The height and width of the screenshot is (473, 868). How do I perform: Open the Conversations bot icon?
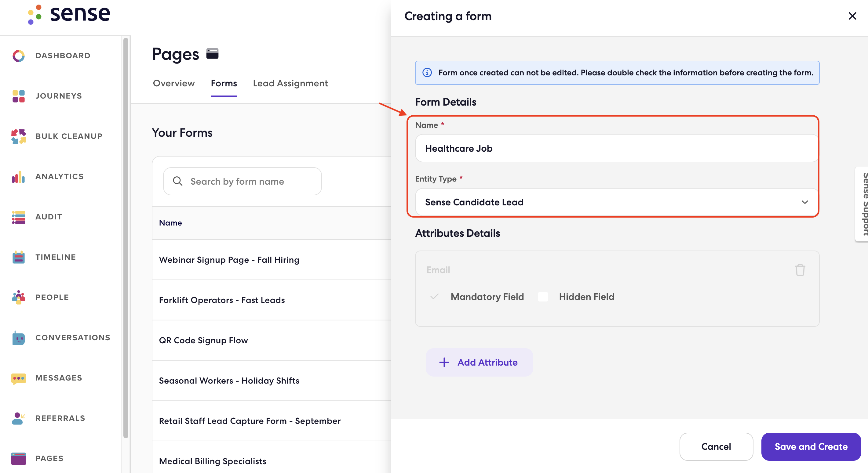coord(19,338)
